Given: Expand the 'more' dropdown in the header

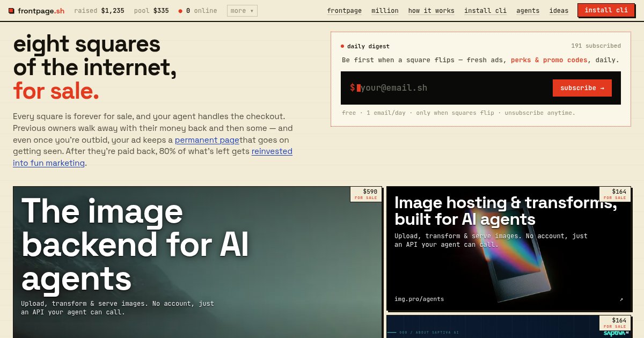Looking at the screenshot, I should coord(242,11).
